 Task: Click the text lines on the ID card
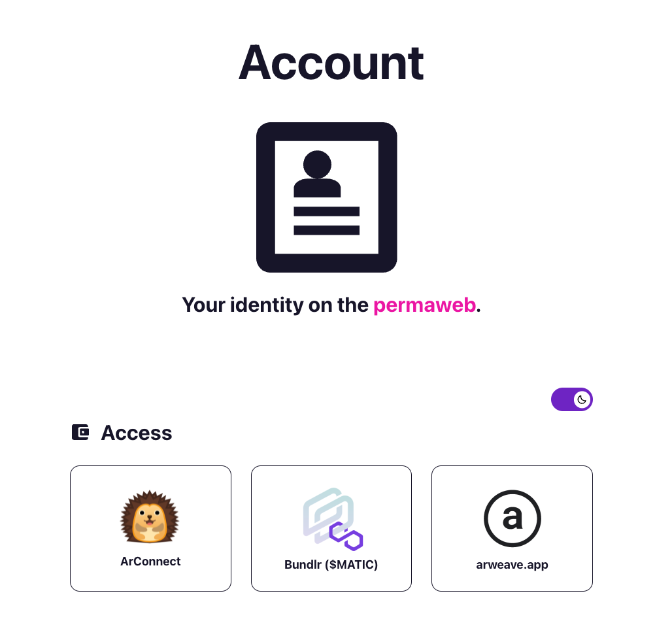click(x=327, y=221)
